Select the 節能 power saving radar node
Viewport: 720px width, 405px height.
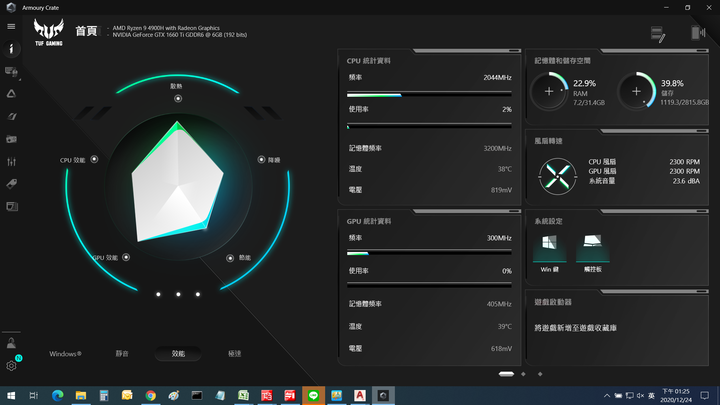click(230, 258)
